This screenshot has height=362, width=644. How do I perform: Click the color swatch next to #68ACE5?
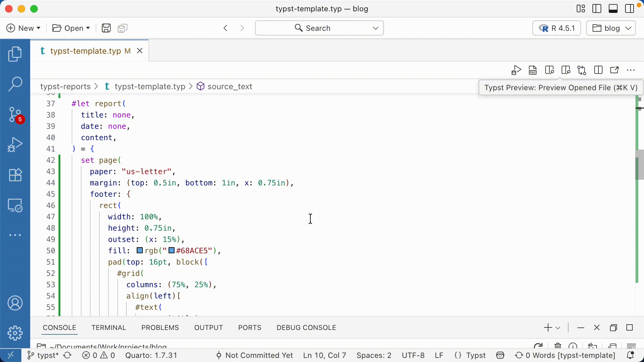[171, 250]
